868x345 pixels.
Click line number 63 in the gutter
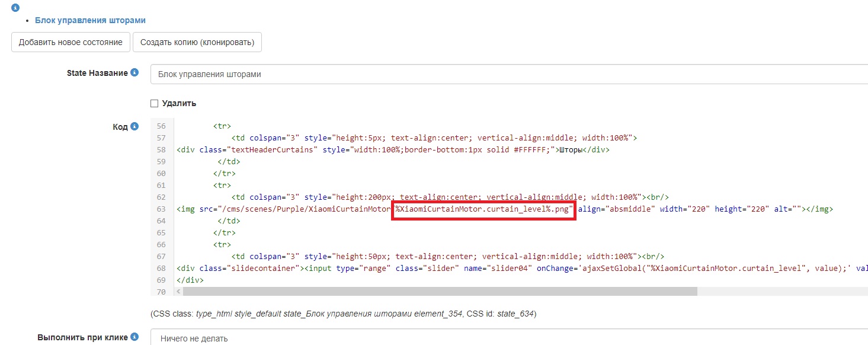[161, 209]
